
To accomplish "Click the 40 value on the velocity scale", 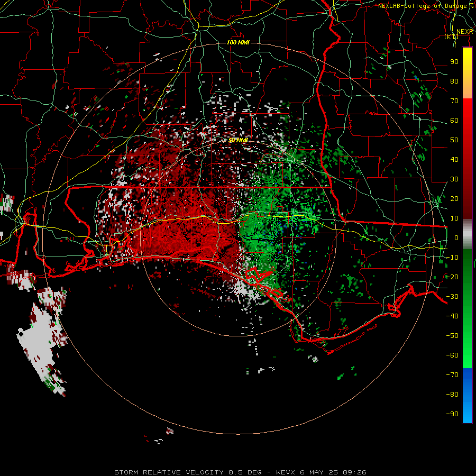I will point(454,160).
